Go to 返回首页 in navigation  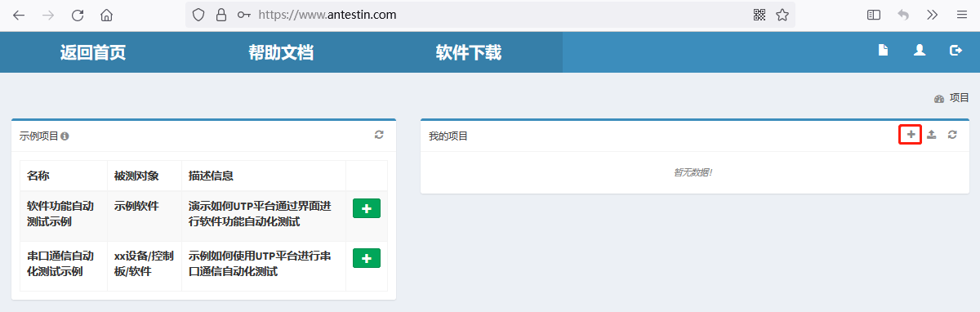pos(93,53)
